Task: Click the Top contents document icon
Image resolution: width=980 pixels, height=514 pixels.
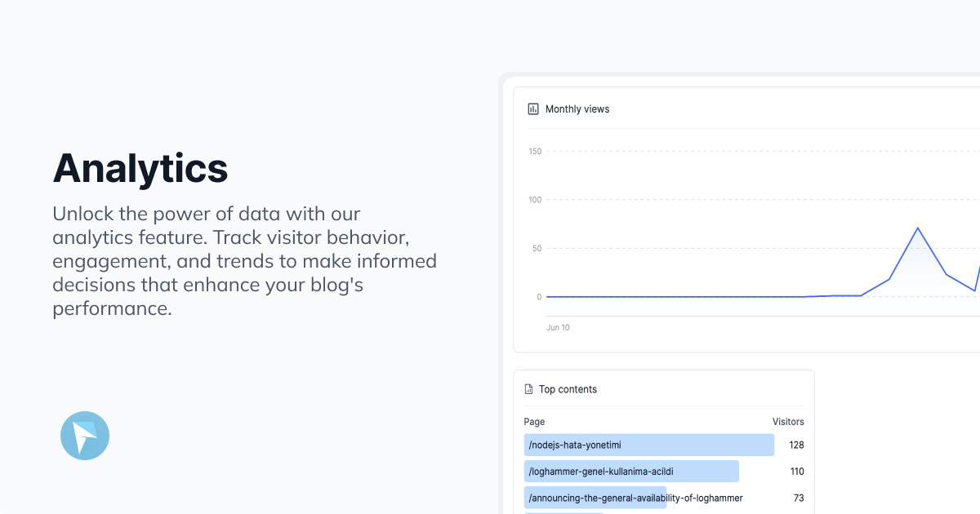Action: point(528,389)
